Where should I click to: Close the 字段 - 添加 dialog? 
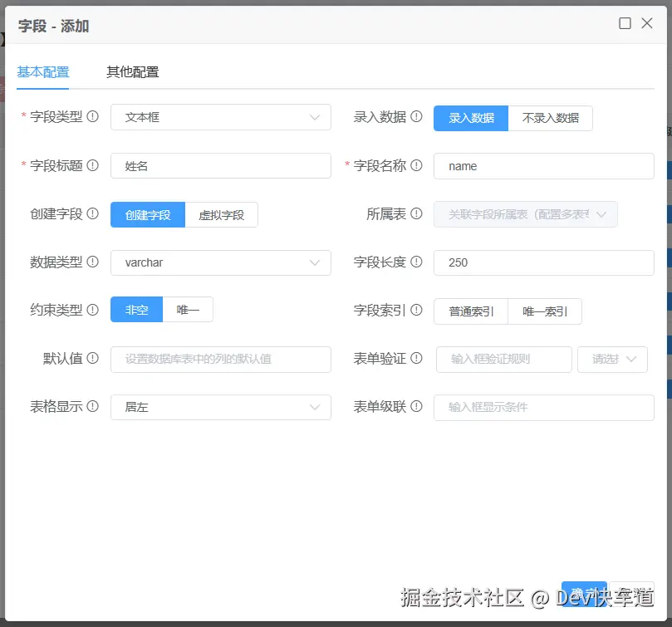click(x=647, y=23)
